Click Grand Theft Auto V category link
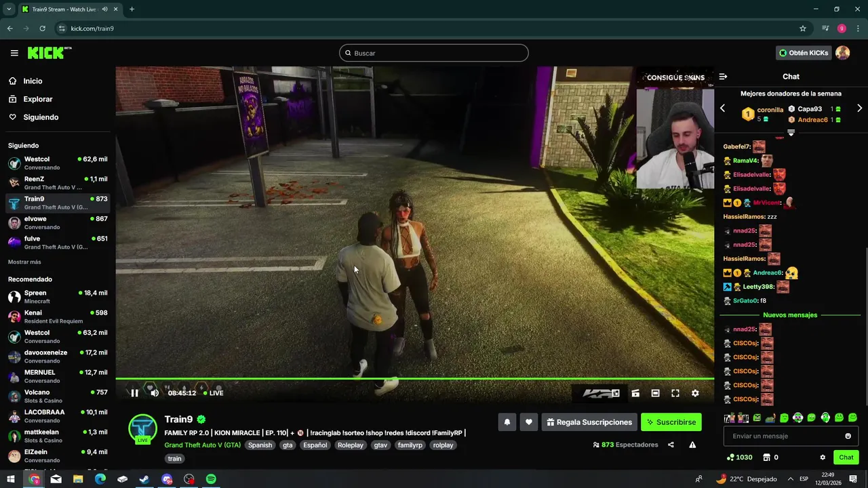The image size is (868, 488). click(202, 445)
